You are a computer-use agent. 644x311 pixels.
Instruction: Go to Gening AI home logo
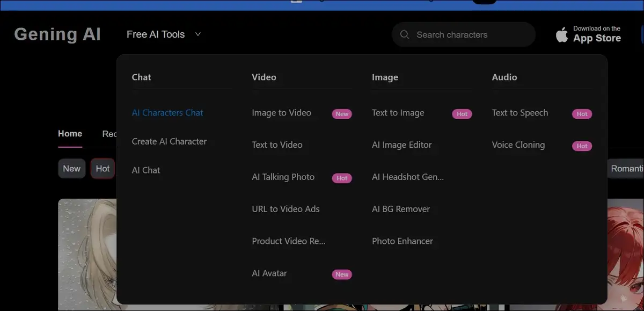pos(57,34)
